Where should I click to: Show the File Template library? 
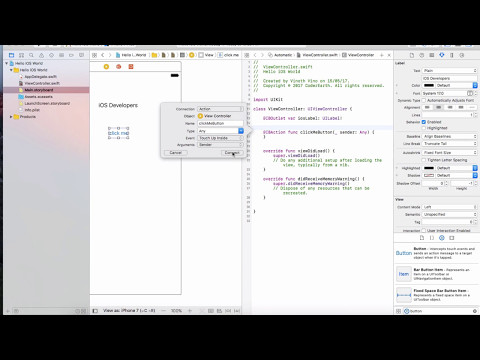422,238
